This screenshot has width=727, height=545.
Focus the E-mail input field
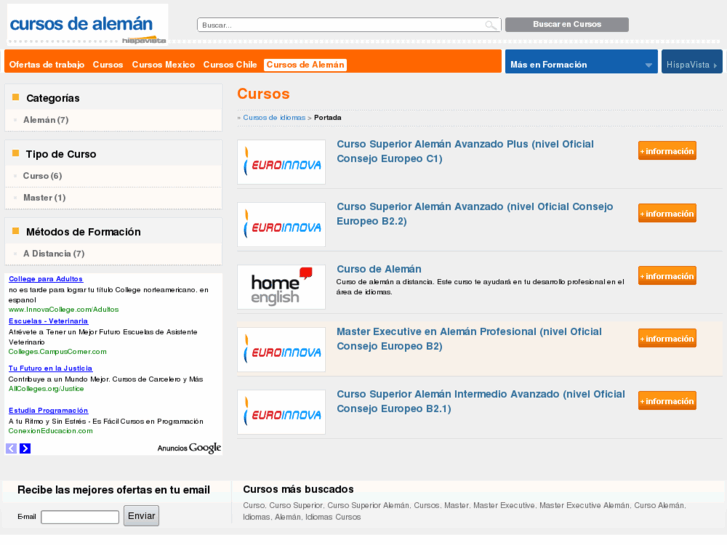[80, 517]
